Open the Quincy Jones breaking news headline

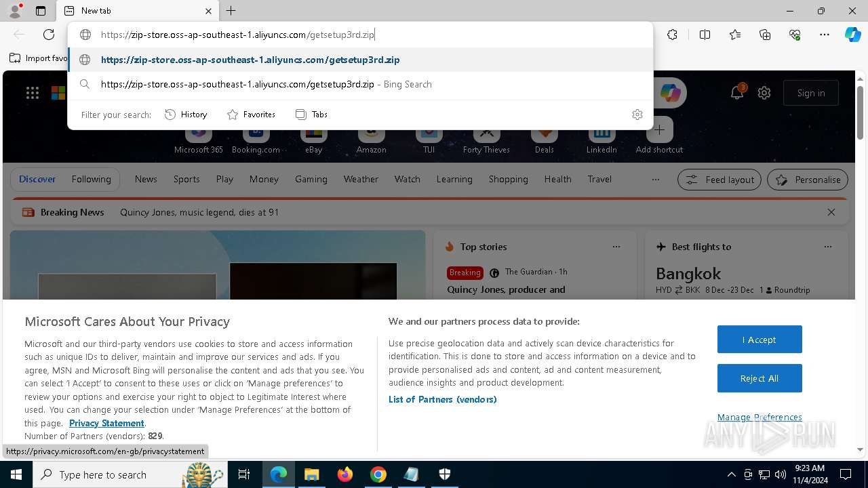pos(199,212)
